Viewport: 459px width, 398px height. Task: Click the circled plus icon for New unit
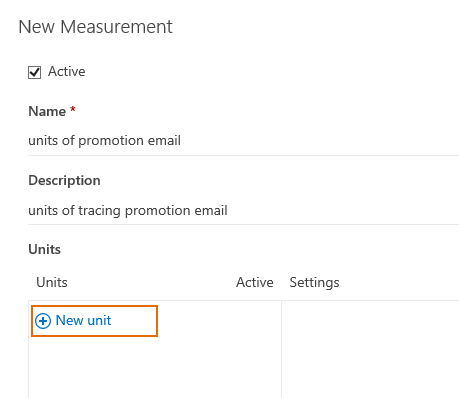(x=43, y=321)
